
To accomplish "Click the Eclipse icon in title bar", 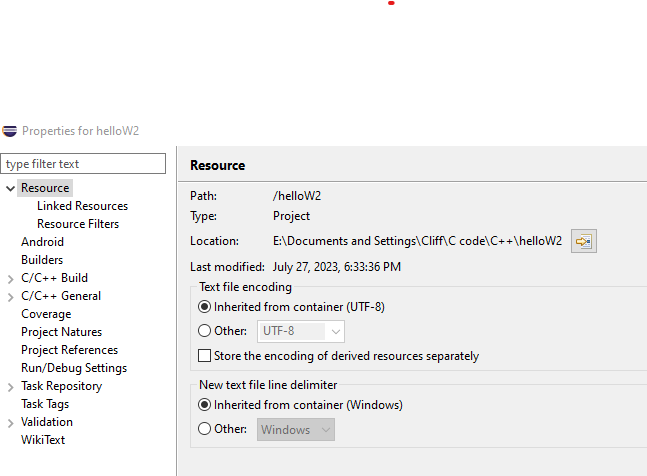I will click(x=9, y=131).
